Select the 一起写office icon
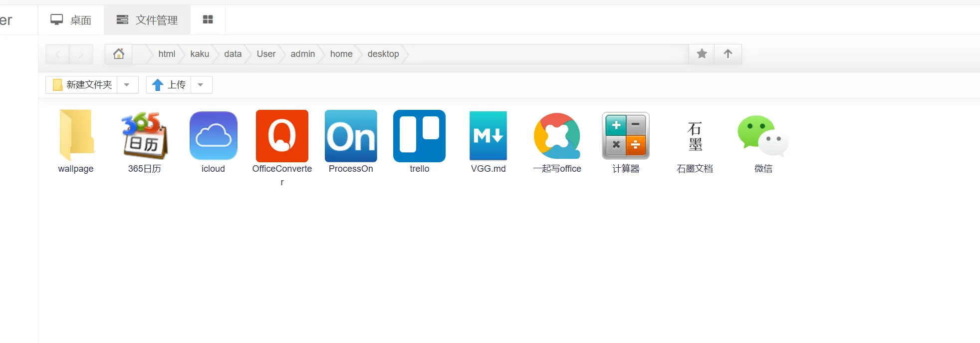This screenshot has width=980, height=343. 557,136
